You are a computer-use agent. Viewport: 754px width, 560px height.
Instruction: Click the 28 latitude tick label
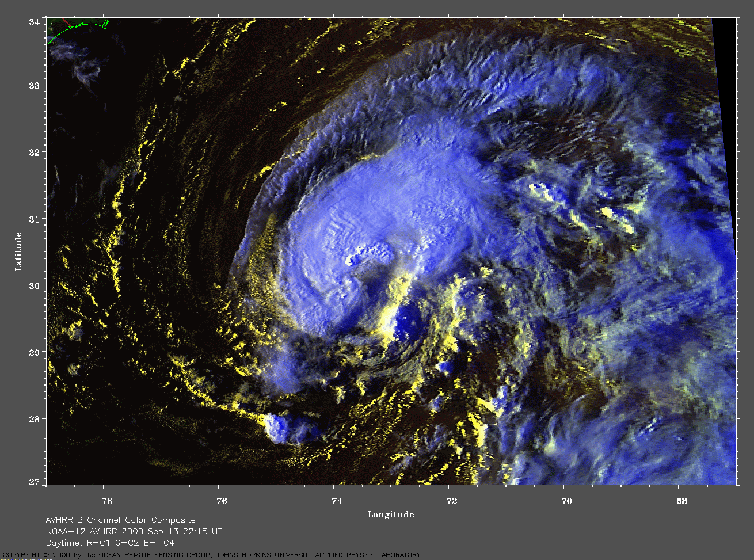[34, 420]
